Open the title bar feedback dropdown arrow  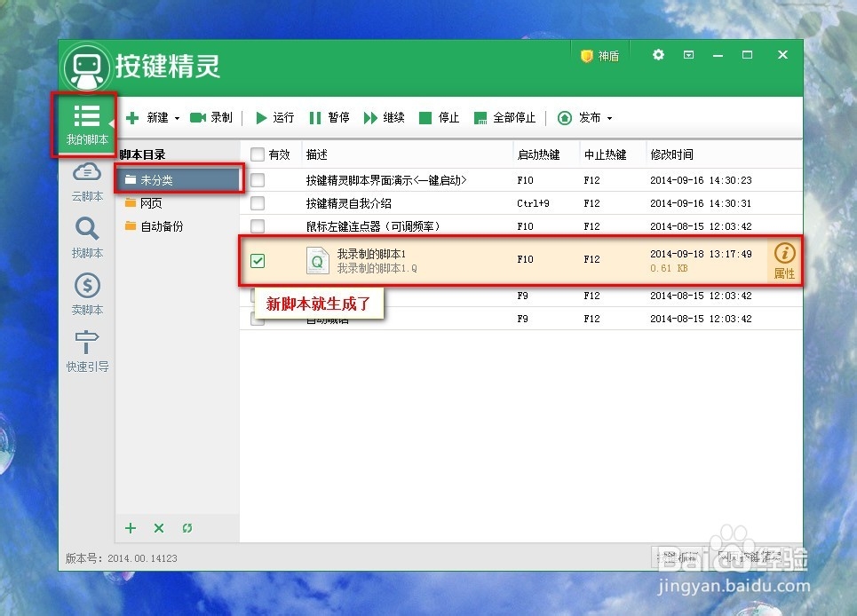click(x=688, y=55)
